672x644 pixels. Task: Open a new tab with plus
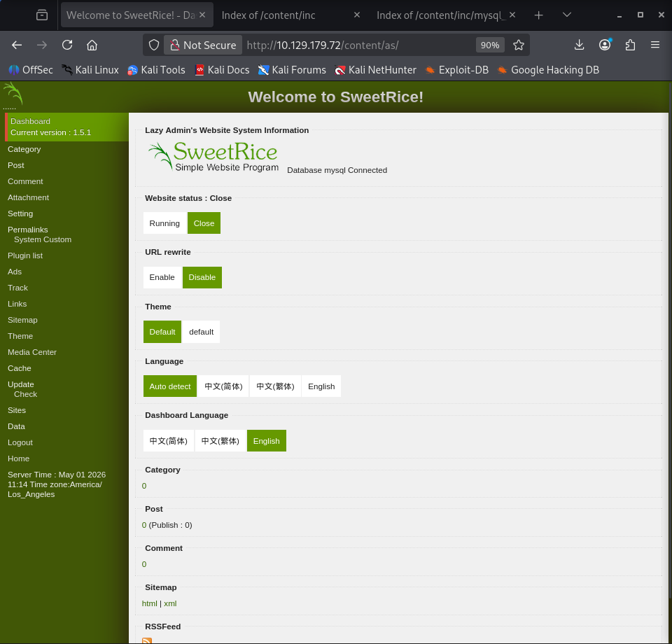click(539, 15)
